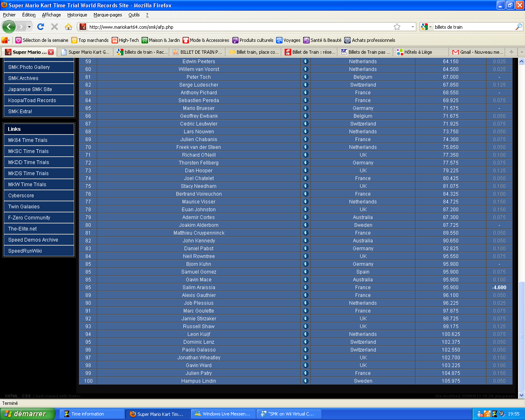The height and width of the screenshot is (420, 525).
Task: Visit the Japanese SMK Site link
Action: tap(39, 89)
